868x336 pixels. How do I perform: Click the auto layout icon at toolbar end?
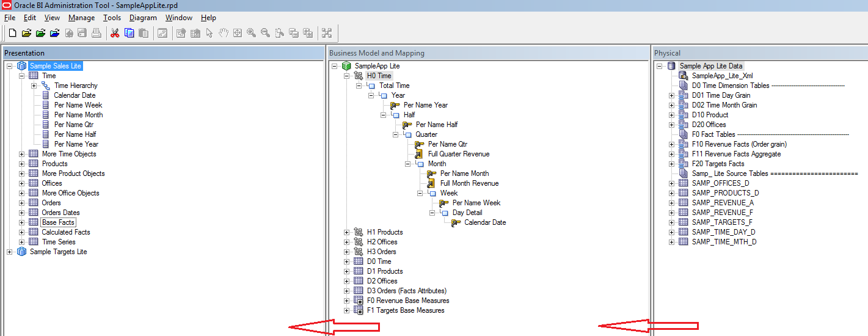[327, 33]
